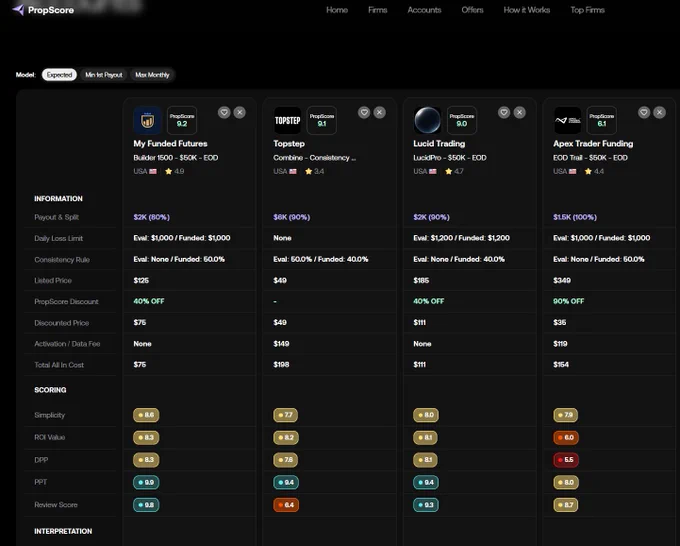Click My Funded Futures 40% OFF discount
The image size is (680, 546).
click(149, 301)
